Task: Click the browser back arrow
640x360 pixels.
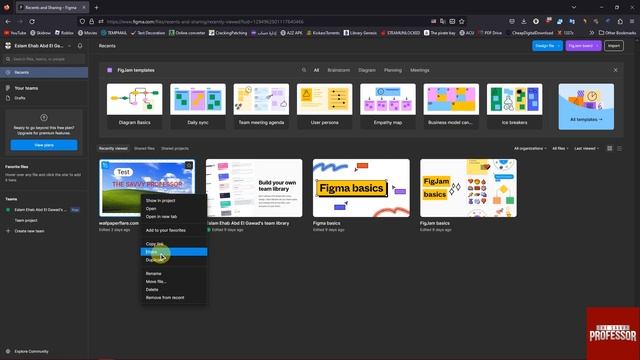Action: (x=8, y=21)
